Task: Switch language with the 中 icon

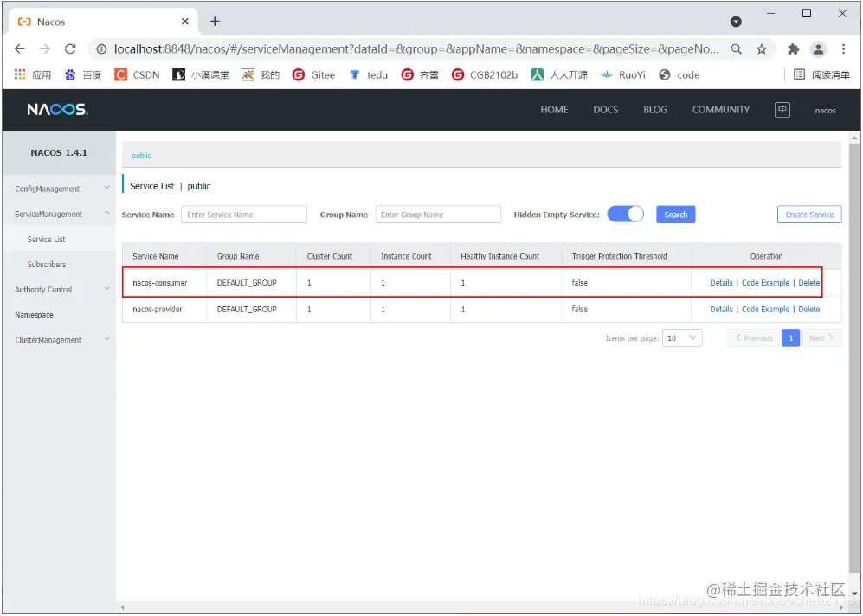Action: point(782,110)
